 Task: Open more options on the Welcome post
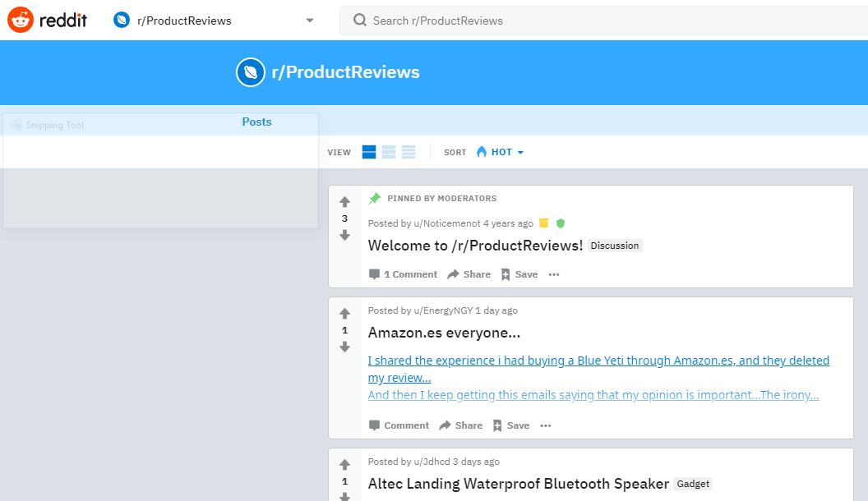coord(553,274)
